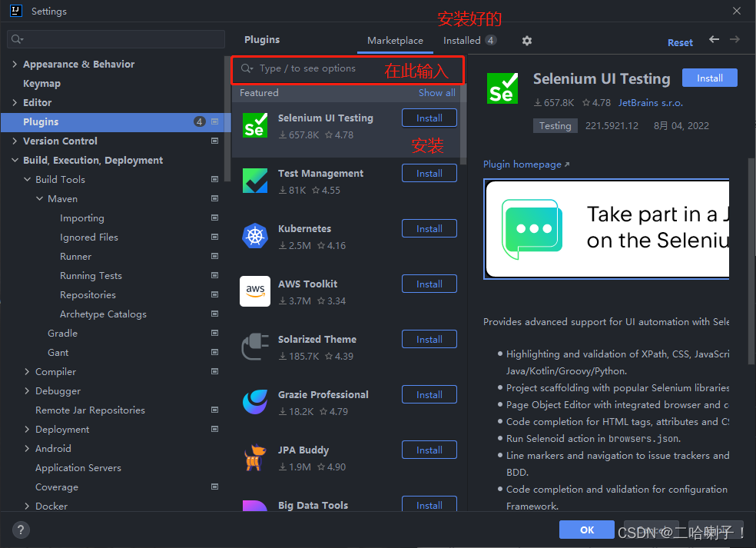Click the Selenium survey banner image
Image resolution: width=756 pixels, height=548 pixels.
606,229
